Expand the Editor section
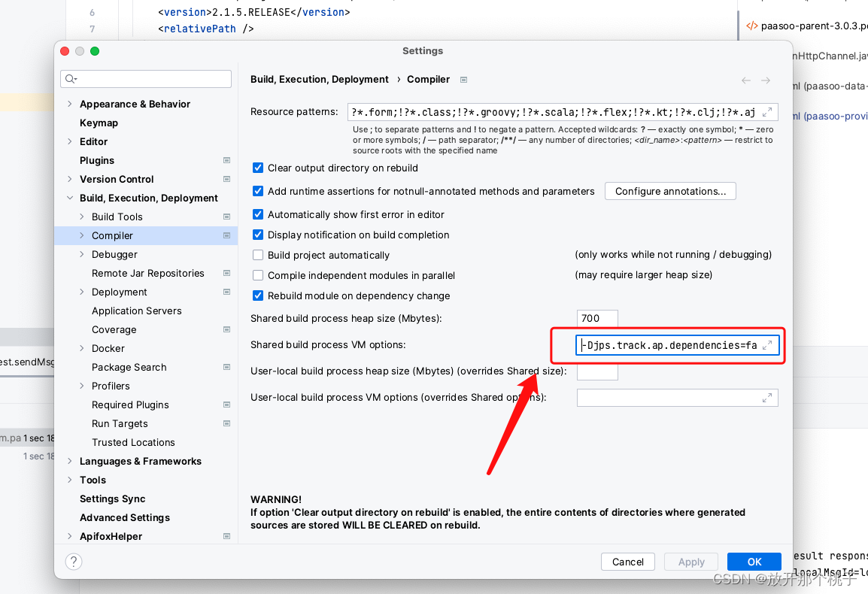The width and height of the screenshot is (868, 594). coord(70,141)
